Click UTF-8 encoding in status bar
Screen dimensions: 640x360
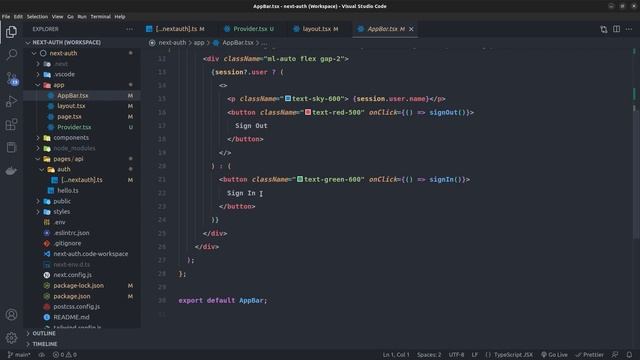pyautogui.click(x=456, y=355)
